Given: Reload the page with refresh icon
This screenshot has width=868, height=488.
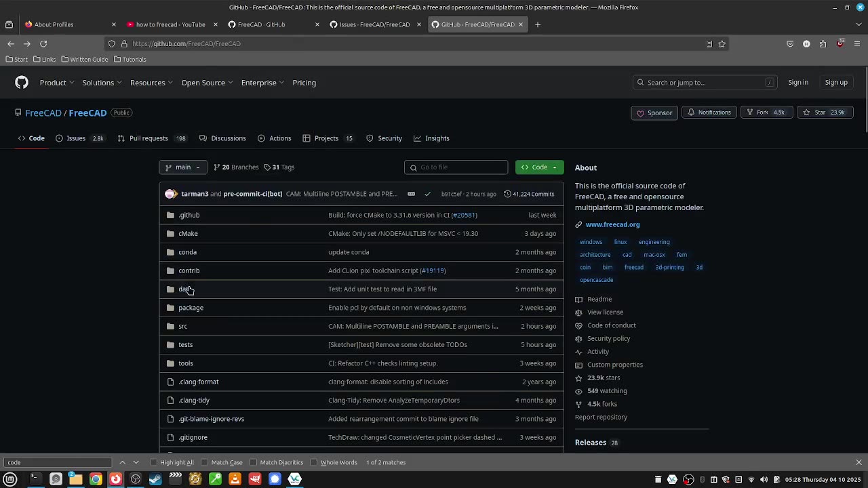Looking at the screenshot, I should tap(43, 43).
